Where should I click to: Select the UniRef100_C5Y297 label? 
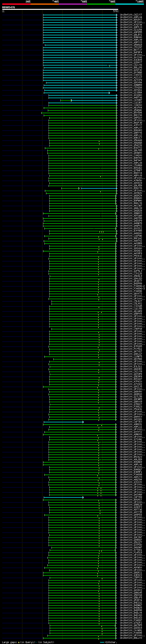tap(131, 48)
